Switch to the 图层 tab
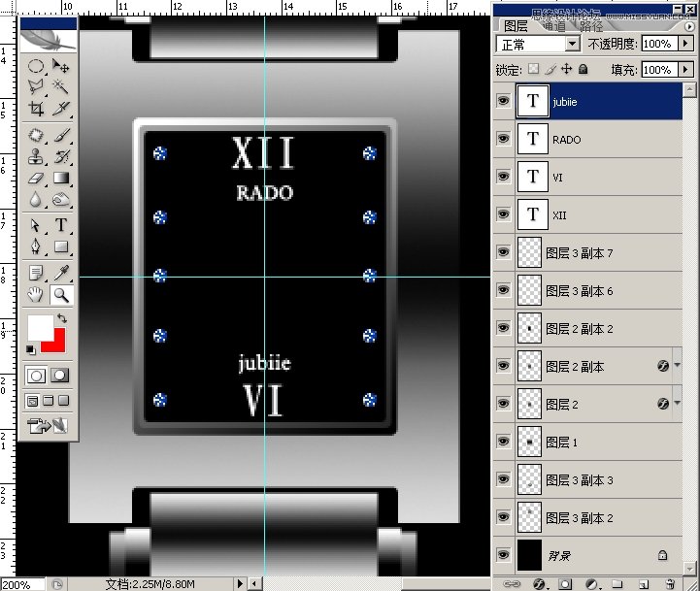700x591 pixels. tap(516, 26)
